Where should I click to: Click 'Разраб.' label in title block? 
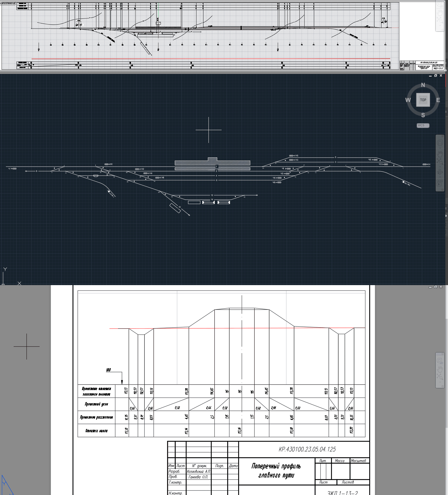point(174,471)
